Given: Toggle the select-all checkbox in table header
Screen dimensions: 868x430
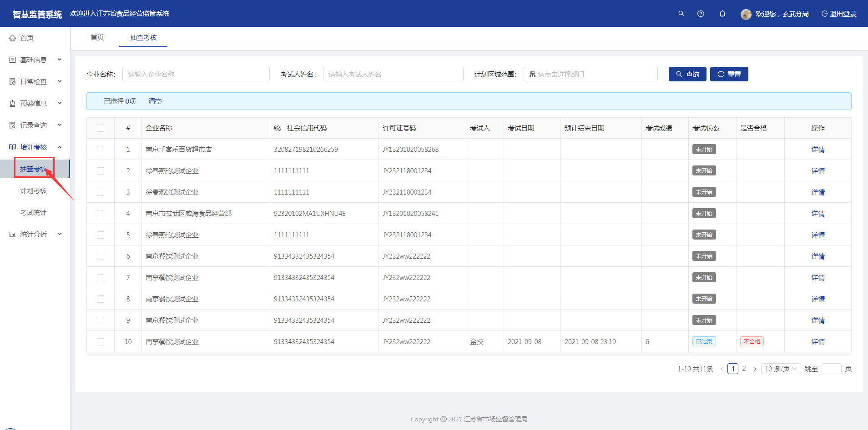Looking at the screenshot, I should click(x=101, y=128).
